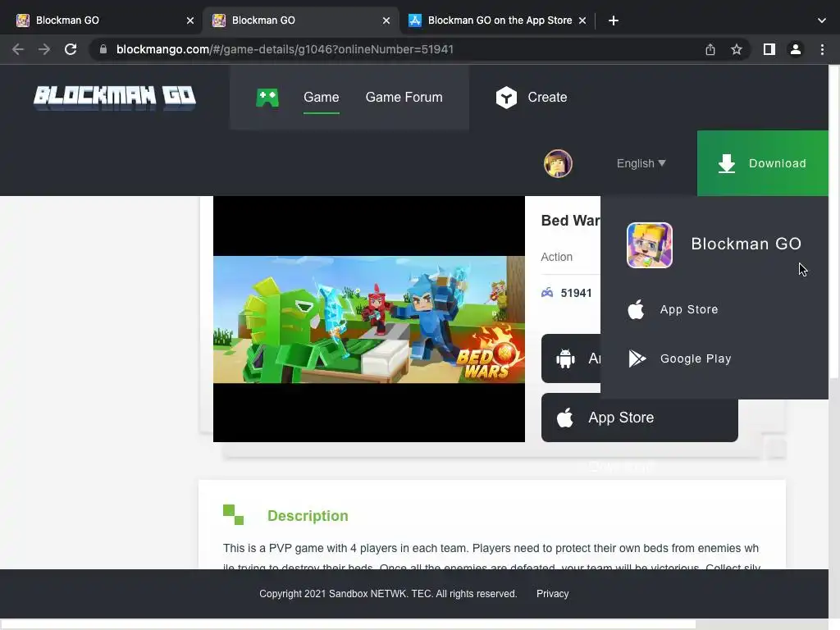Select App Store in download dropdown
Screen dimensions: 840x630
689,309
